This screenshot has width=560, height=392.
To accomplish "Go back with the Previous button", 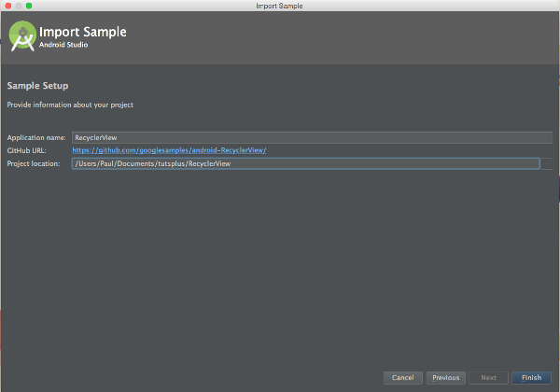I will [x=445, y=377].
